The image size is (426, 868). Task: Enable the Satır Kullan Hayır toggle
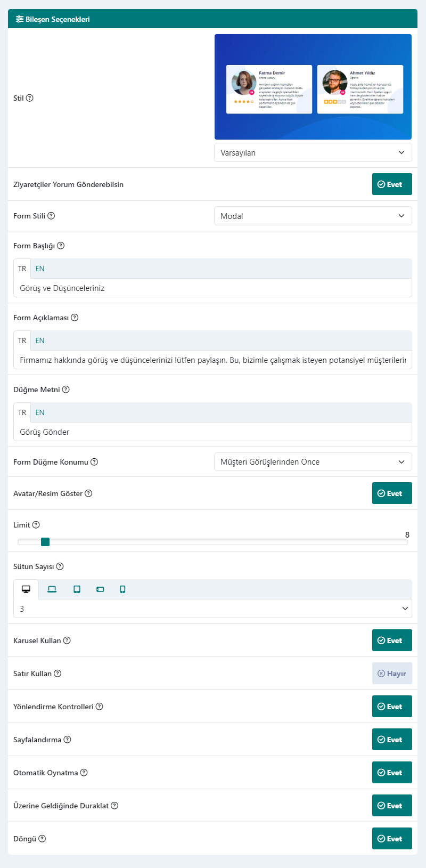(x=392, y=674)
